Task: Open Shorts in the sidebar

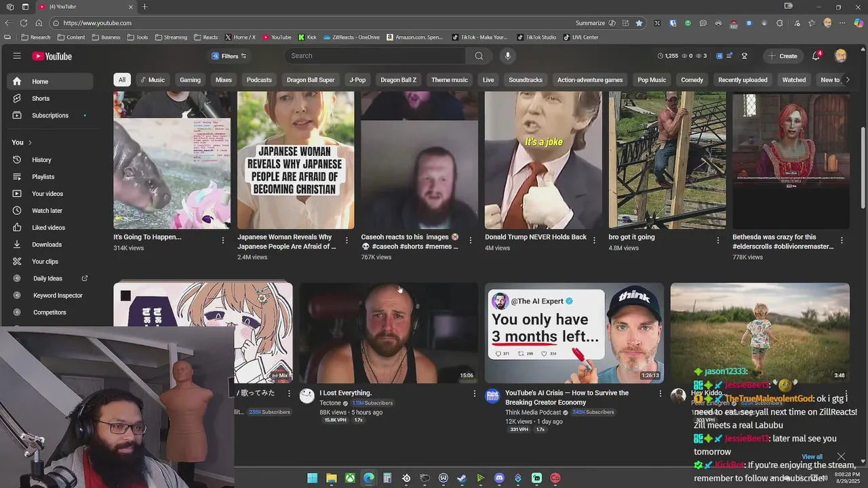Action: [x=50, y=98]
